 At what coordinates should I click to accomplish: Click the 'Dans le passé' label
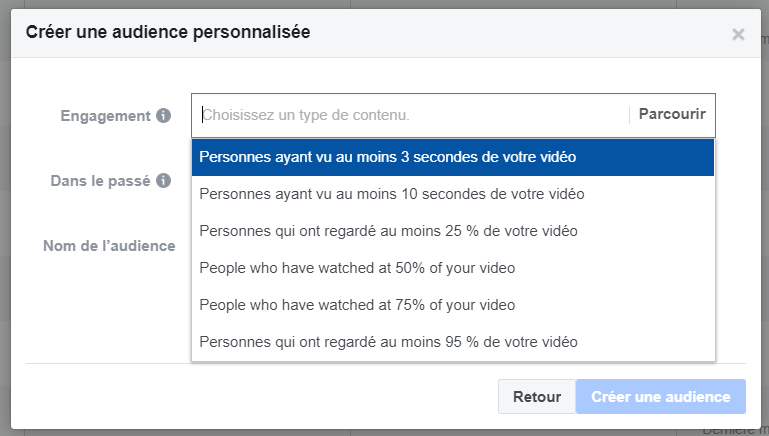tap(100, 181)
